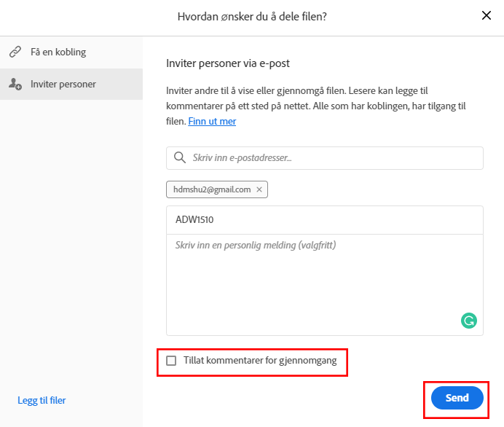Click the dialog title 'Hvordan ønsker du å dele filen?'

252,16
